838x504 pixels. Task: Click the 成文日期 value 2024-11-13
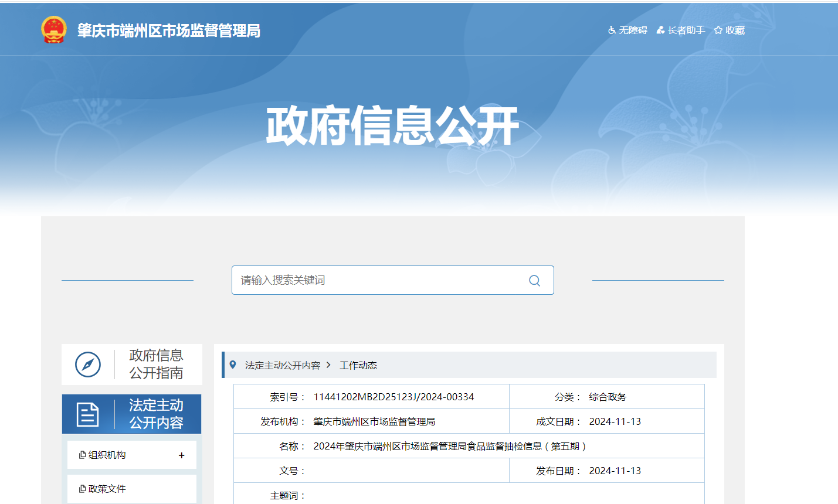tap(615, 421)
